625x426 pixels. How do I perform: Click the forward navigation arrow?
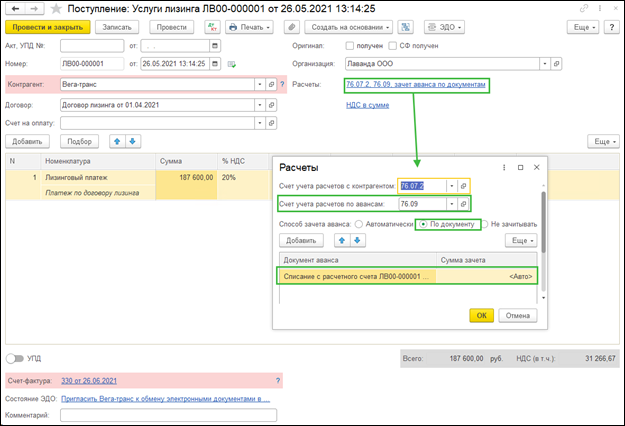click(35, 8)
